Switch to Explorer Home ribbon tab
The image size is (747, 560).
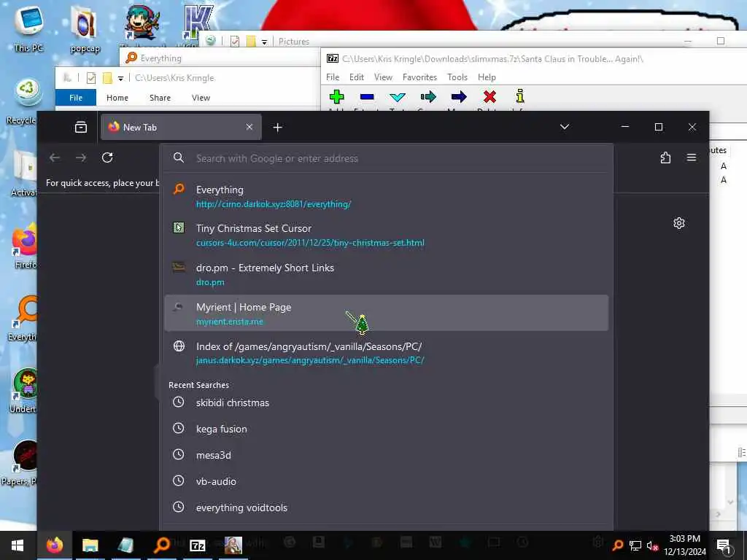117,98
